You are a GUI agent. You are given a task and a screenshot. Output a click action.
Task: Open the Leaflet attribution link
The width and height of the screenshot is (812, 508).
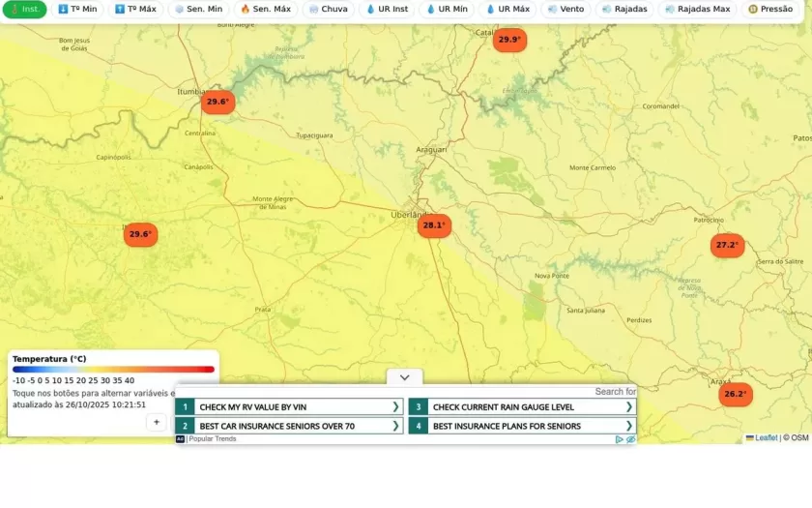(x=765, y=438)
